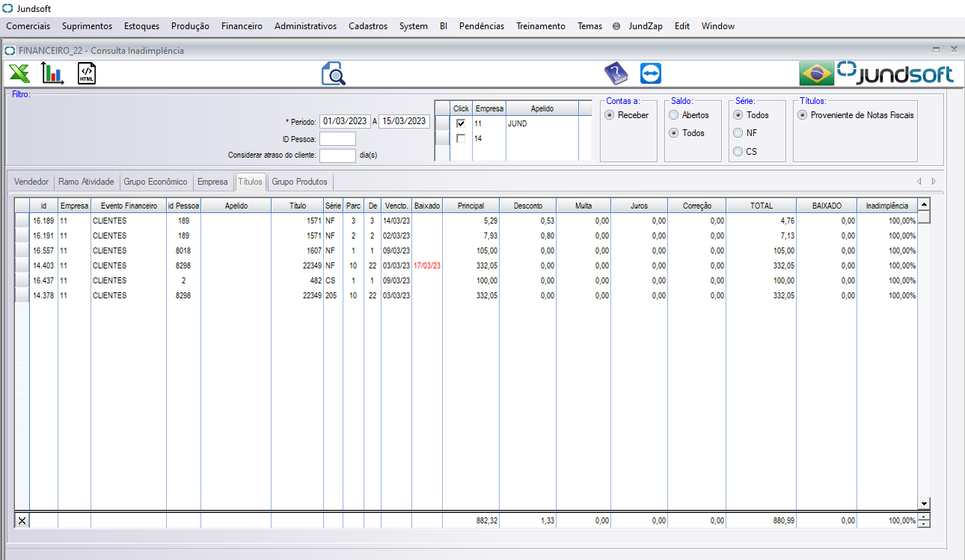Switch to the Empresa tab

click(x=212, y=182)
